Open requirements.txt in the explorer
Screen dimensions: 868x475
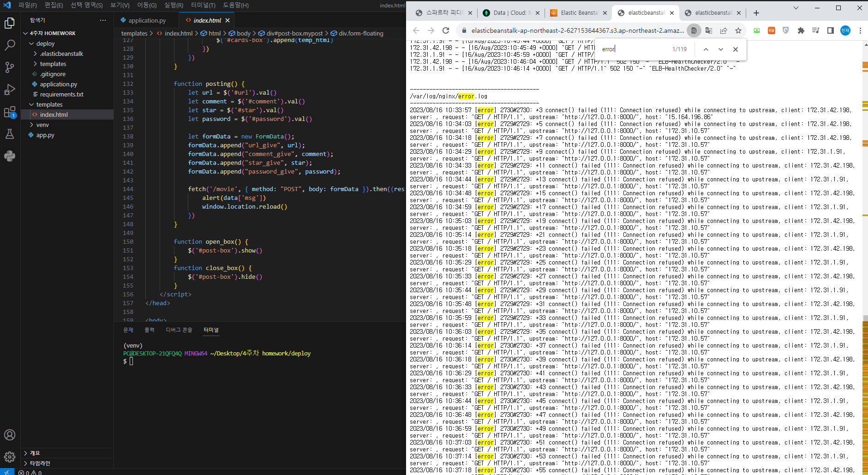click(67, 94)
